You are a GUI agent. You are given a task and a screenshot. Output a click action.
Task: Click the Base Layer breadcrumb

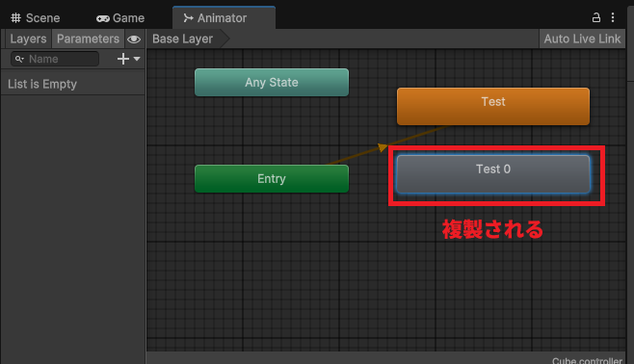click(183, 39)
